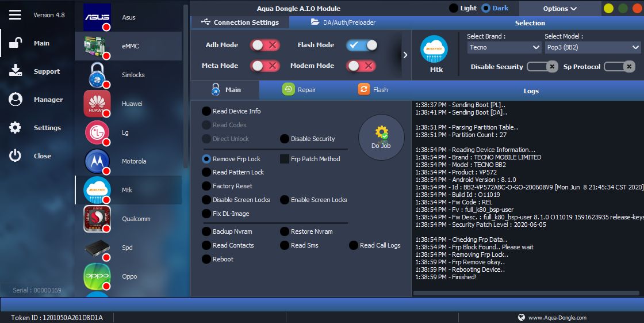The height and width of the screenshot is (323, 644).
Task: Toggle Modem Mode switch
Action: click(x=361, y=66)
